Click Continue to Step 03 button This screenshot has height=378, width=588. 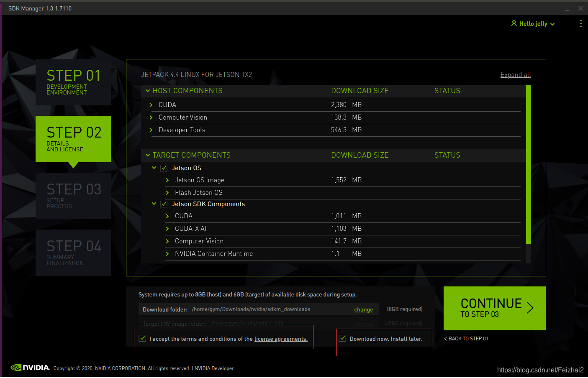495,308
